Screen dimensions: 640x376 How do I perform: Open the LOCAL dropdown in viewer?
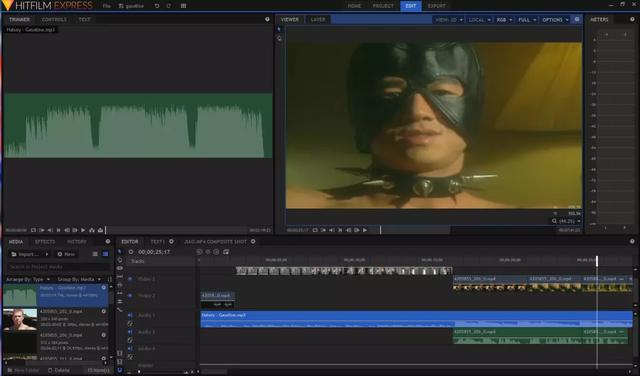tap(479, 20)
